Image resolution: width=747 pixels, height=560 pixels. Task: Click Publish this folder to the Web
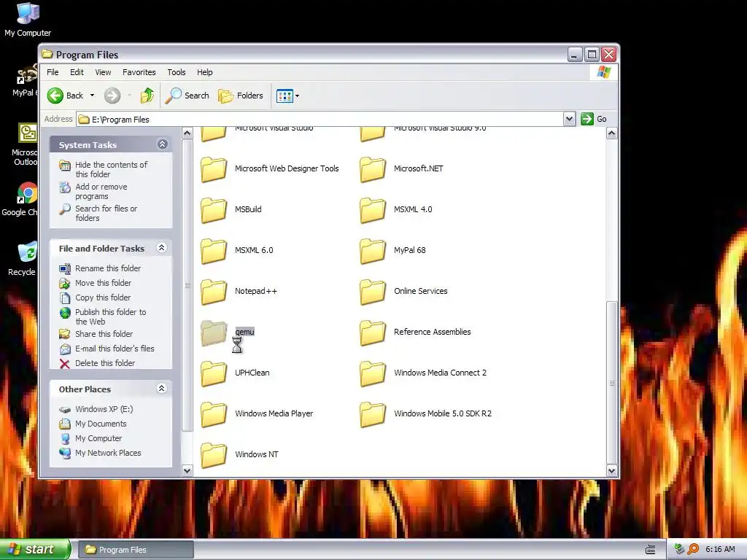(x=111, y=316)
